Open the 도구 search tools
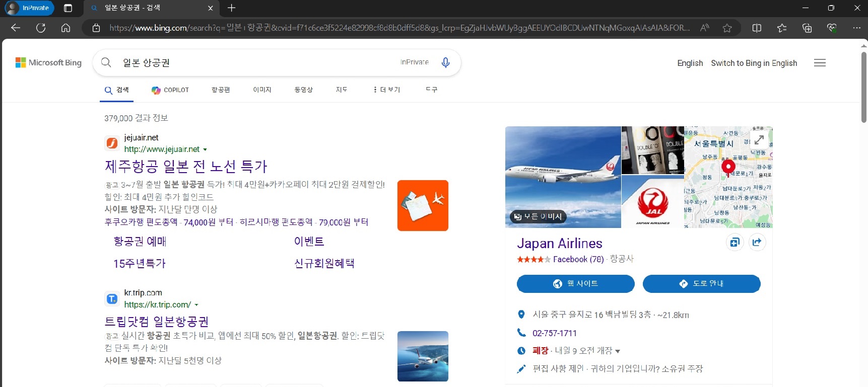The height and width of the screenshot is (387, 868). coord(431,90)
